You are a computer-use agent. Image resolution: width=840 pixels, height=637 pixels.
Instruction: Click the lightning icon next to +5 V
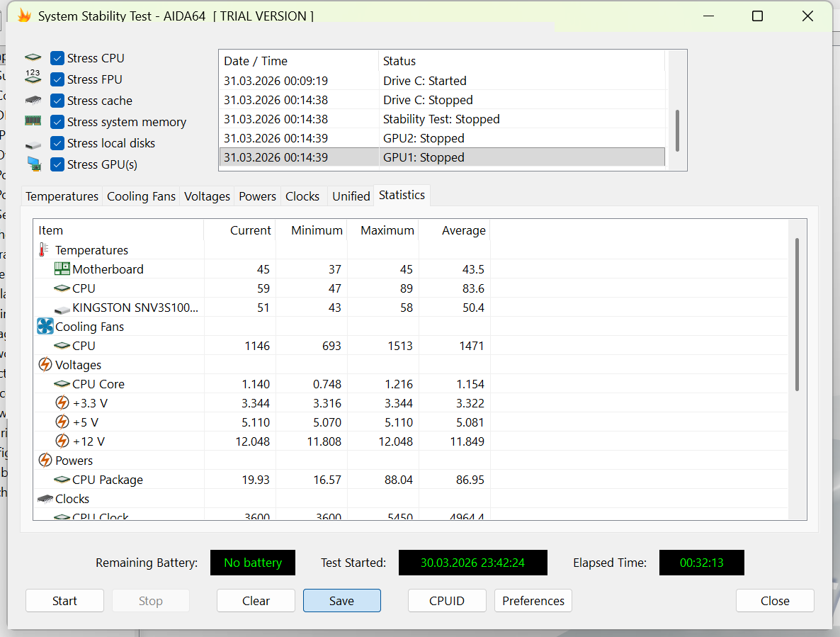pos(62,422)
